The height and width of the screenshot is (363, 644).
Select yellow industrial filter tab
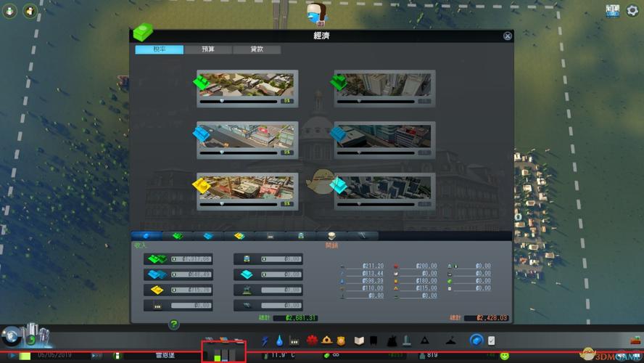click(239, 236)
